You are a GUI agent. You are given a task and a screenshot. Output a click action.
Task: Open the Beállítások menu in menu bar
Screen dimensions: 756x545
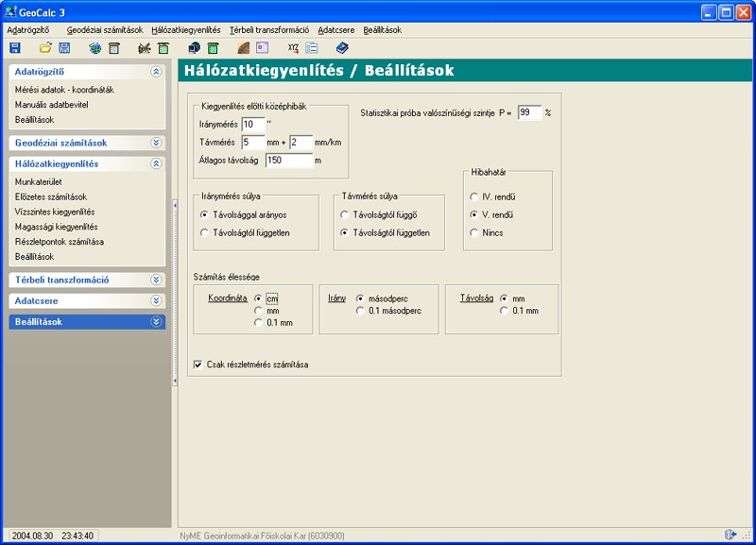(383, 30)
